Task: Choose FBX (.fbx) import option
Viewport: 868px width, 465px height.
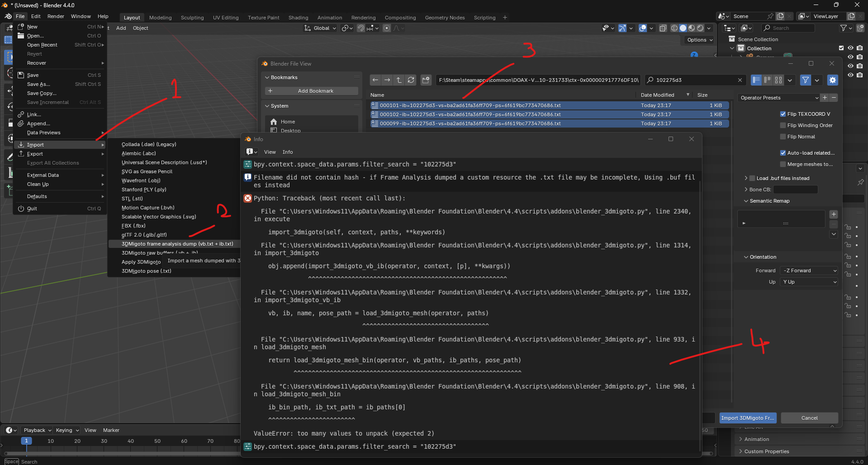Action: (x=134, y=226)
